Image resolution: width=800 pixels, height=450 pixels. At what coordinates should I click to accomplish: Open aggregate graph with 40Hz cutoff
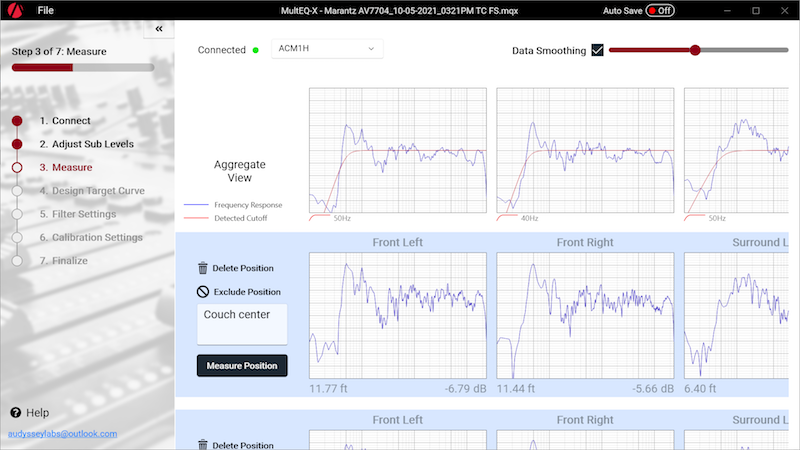coord(585,151)
